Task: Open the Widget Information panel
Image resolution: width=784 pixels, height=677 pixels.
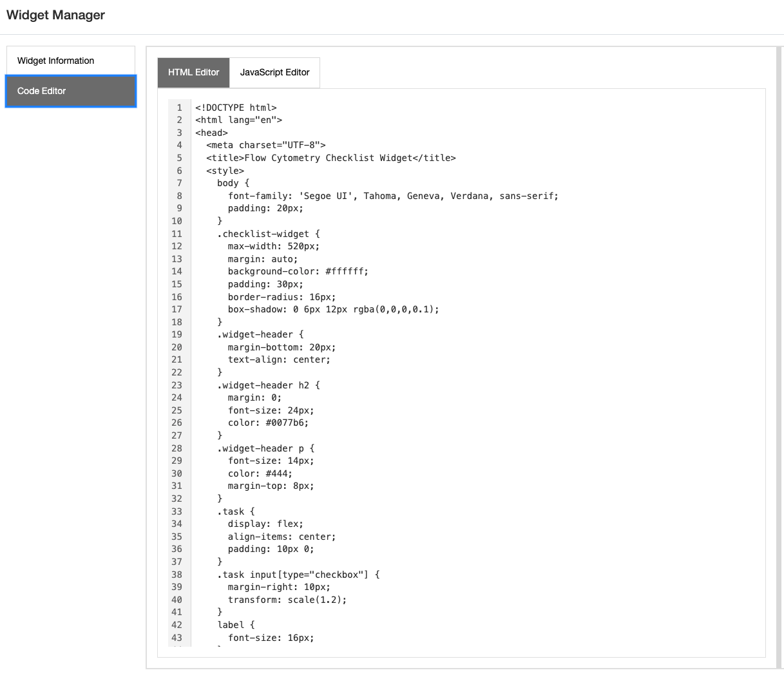Action: pos(55,60)
